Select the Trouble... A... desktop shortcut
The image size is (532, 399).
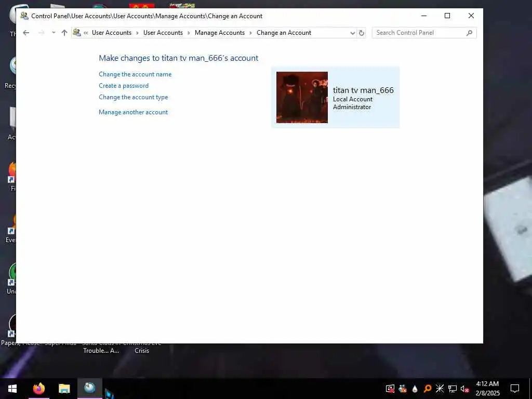[101, 347]
